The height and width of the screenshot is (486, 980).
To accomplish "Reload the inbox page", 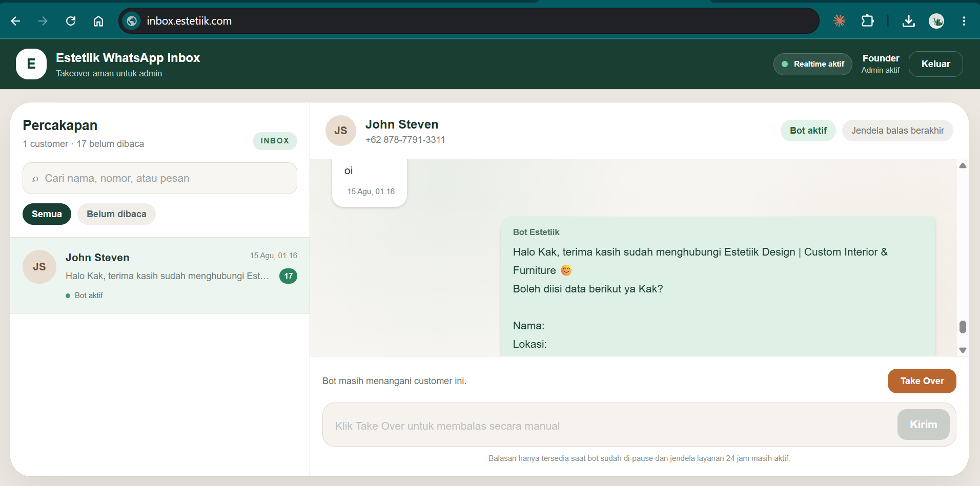I will click(x=71, y=21).
